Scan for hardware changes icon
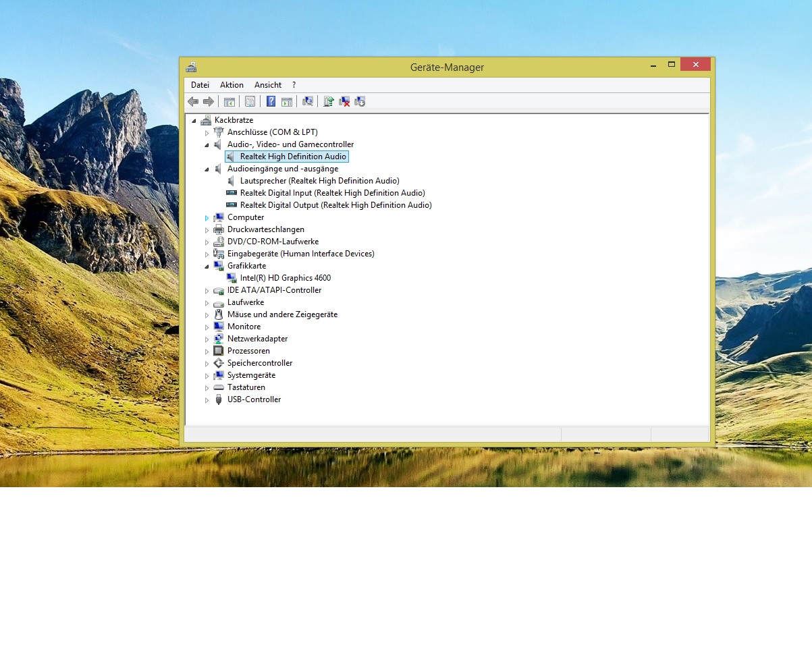 coord(308,101)
